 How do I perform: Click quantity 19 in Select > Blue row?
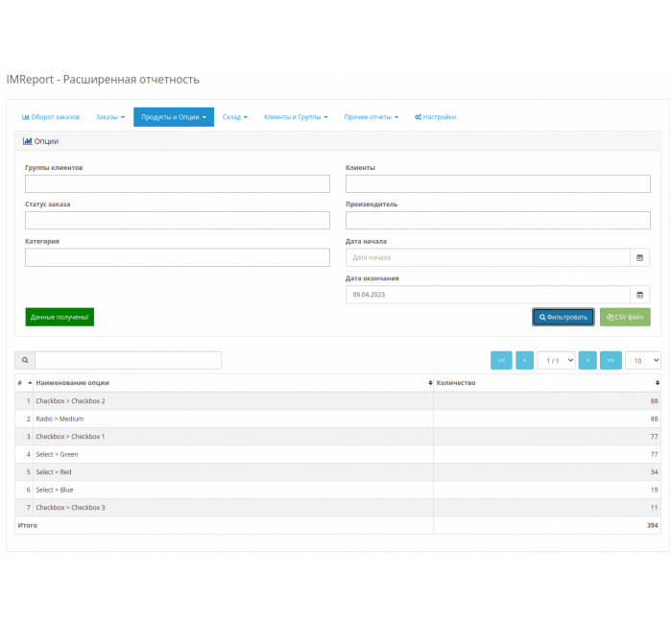(654, 490)
